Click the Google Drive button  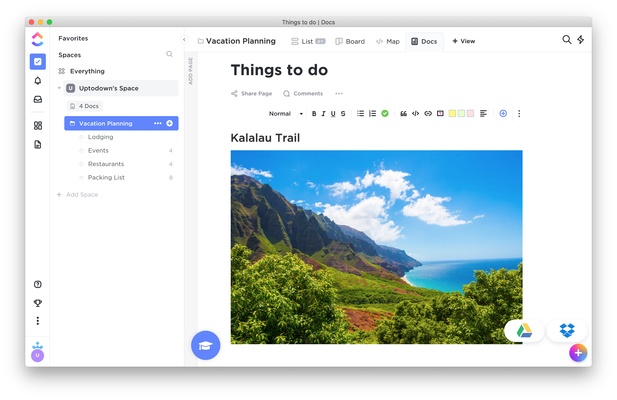click(524, 331)
